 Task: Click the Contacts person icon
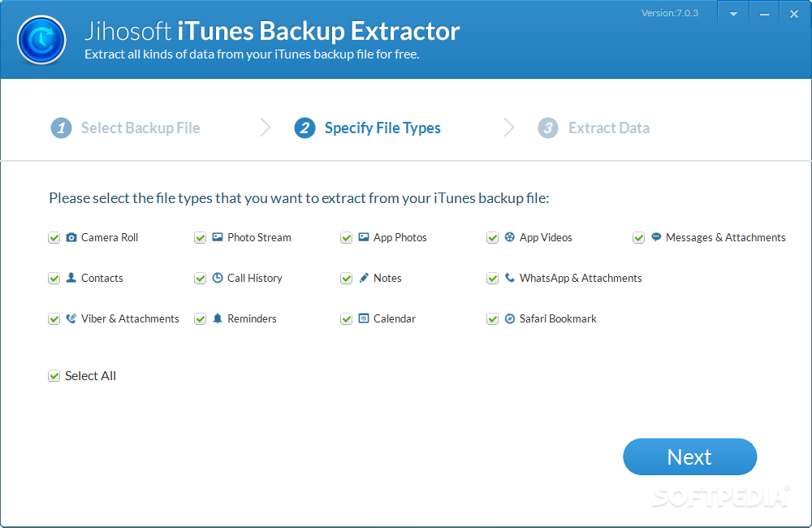pos(71,278)
